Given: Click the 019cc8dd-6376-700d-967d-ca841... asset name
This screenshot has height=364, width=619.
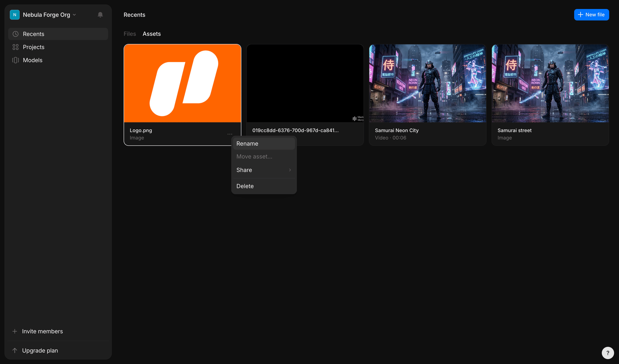Looking at the screenshot, I should point(295,130).
